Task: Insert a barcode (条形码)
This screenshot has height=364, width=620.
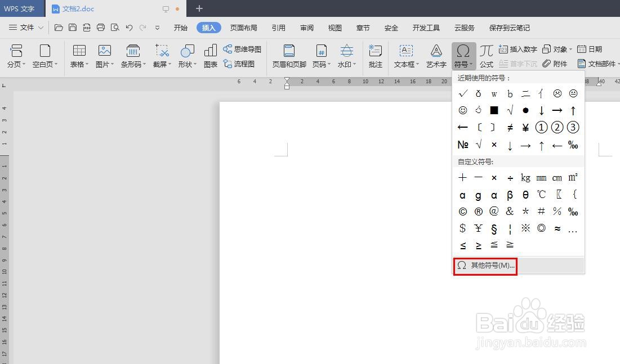Action: [x=133, y=56]
